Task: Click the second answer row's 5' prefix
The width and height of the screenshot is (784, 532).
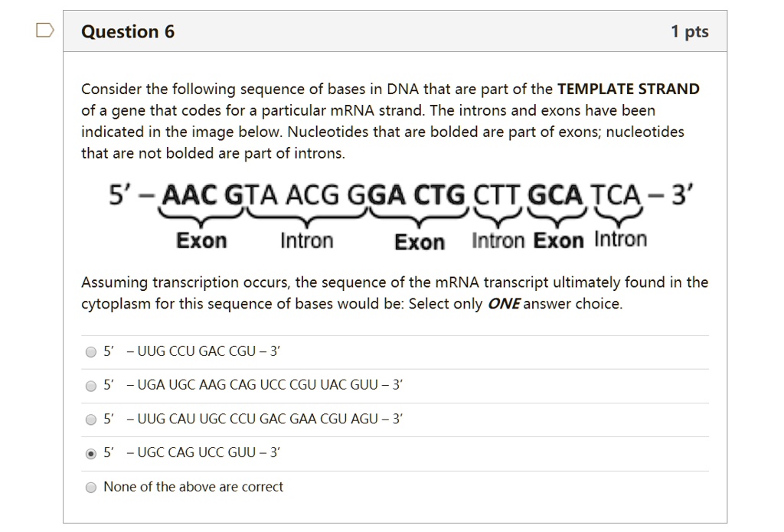Action: pyautogui.click(x=107, y=385)
